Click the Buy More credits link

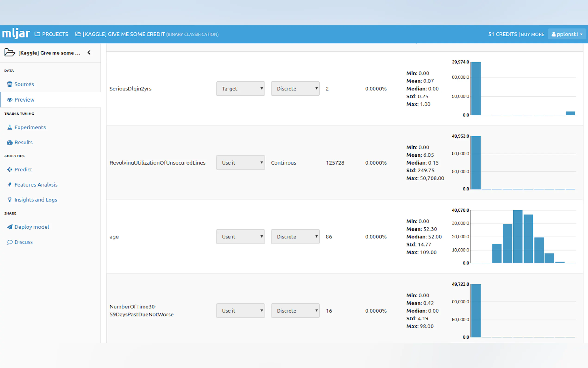tap(532, 34)
